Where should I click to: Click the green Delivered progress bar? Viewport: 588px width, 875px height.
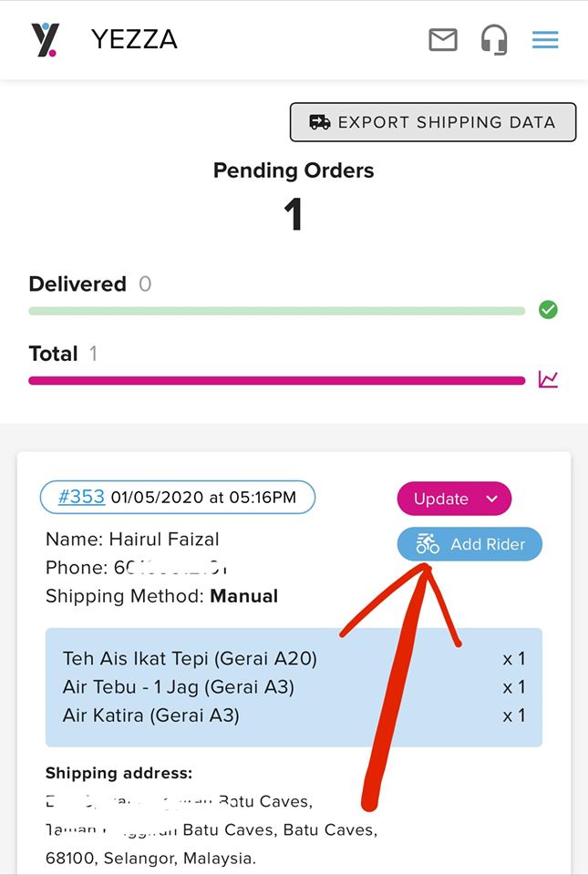pyautogui.click(x=277, y=311)
